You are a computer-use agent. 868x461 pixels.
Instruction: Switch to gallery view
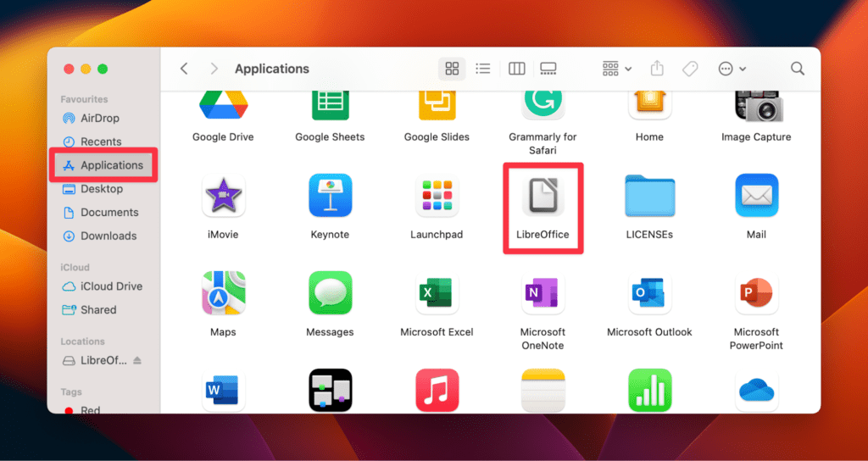[548, 69]
